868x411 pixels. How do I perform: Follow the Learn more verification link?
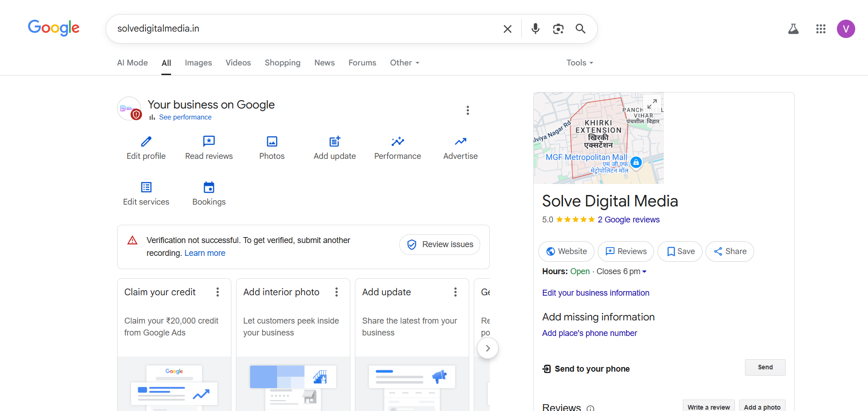pyautogui.click(x=205, y=253)
